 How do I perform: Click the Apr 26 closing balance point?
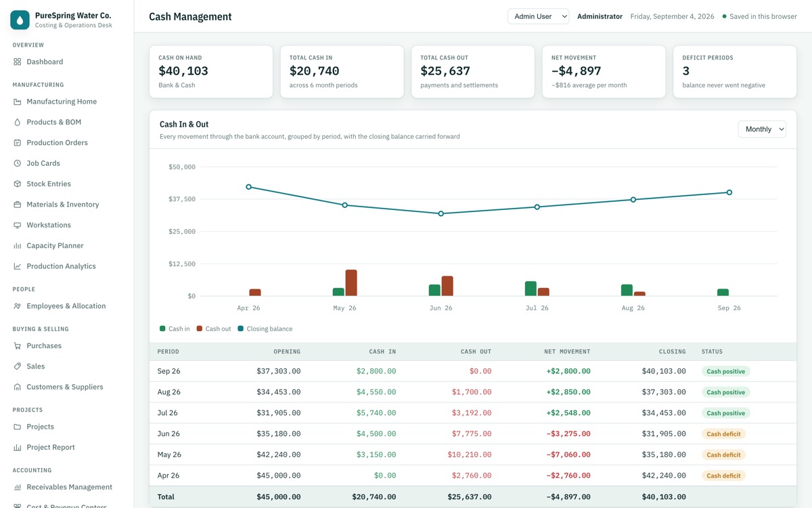coord(248,187)
